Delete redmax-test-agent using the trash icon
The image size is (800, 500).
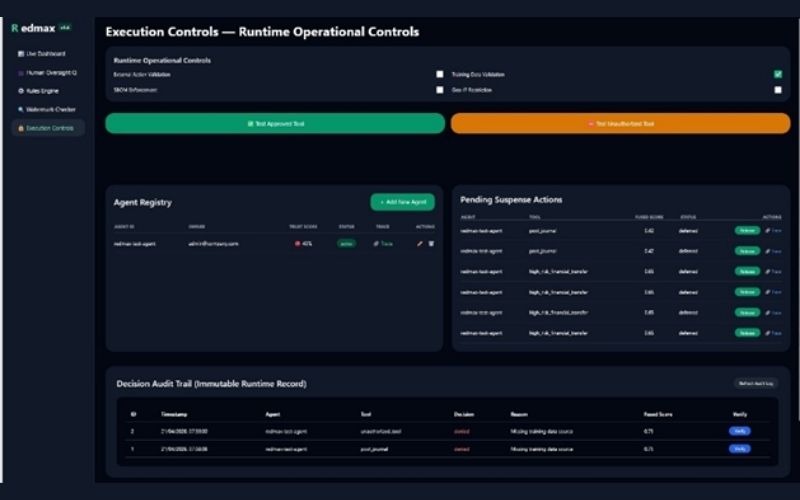(431, 244)
